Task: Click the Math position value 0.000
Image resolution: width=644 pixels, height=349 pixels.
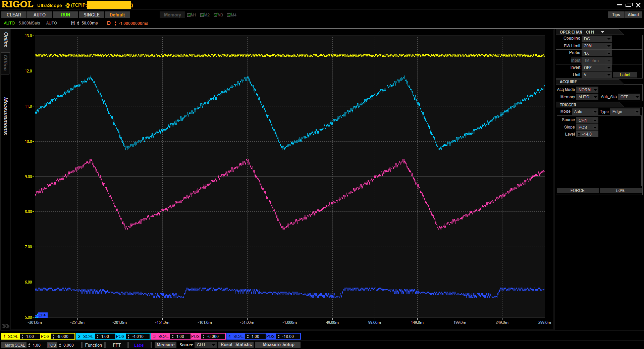Action: tap(69, 345)
